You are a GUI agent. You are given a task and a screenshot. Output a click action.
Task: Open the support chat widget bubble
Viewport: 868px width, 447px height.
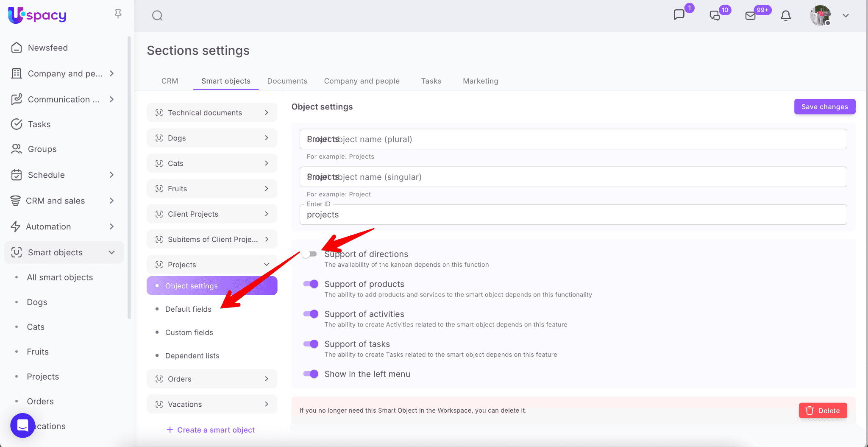22,425
